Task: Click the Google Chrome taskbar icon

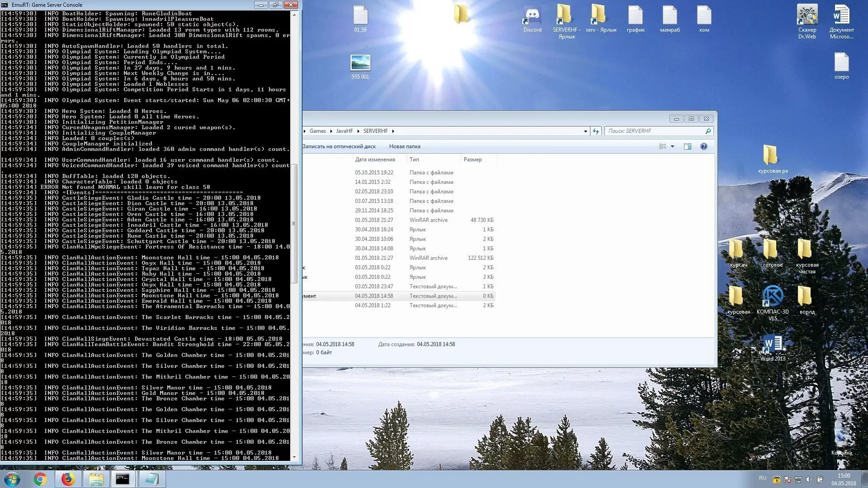Action: tap(39, 479)
